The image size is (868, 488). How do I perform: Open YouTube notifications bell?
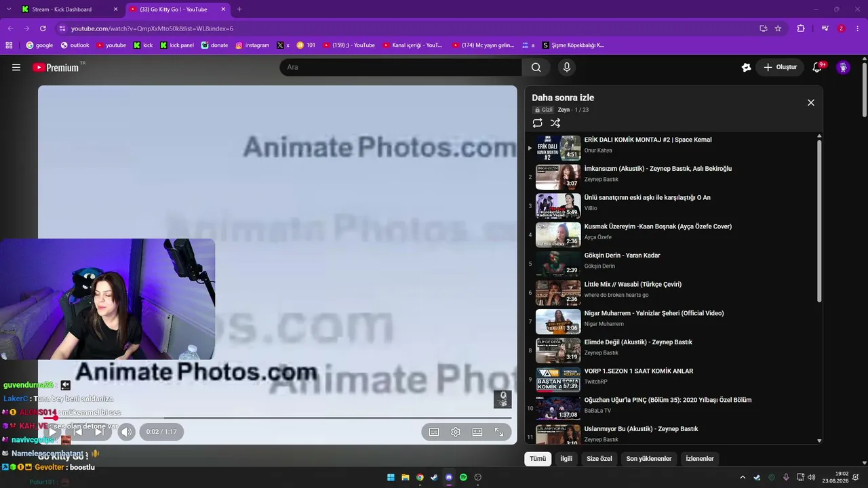pos(817,67)
